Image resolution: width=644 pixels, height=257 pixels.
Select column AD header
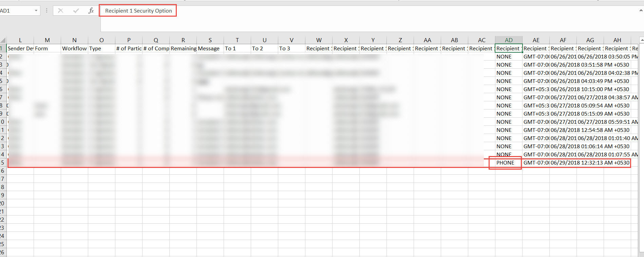coord(509,40)
